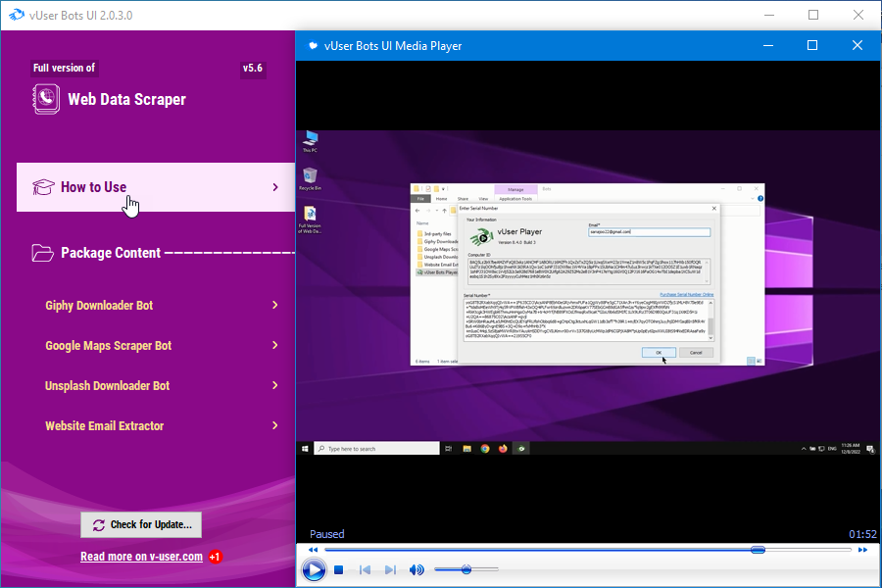The height and width of the screenshot is (588, 882).
Task: Click the chevron beside Google Maps Scraper Bot
Action: (275, 345)
